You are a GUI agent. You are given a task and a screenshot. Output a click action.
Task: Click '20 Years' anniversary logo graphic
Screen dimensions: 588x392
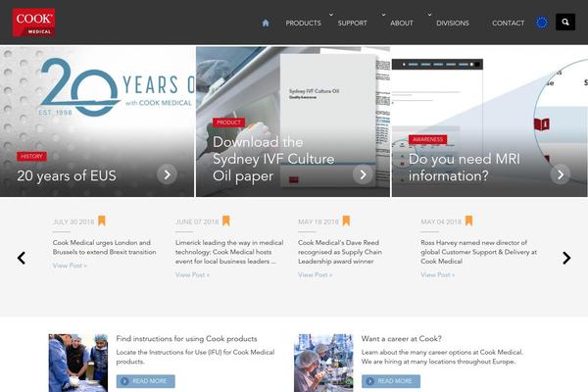tap(117, 87)
